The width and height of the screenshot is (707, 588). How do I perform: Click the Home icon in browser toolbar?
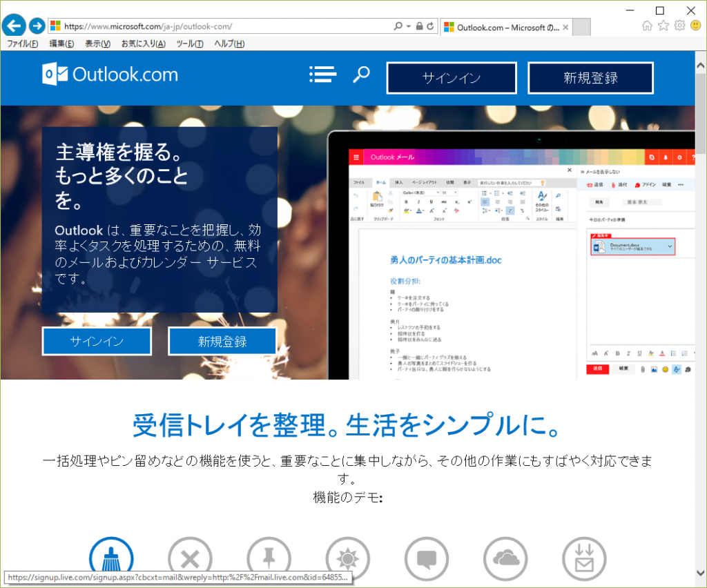tap(647, 26)
